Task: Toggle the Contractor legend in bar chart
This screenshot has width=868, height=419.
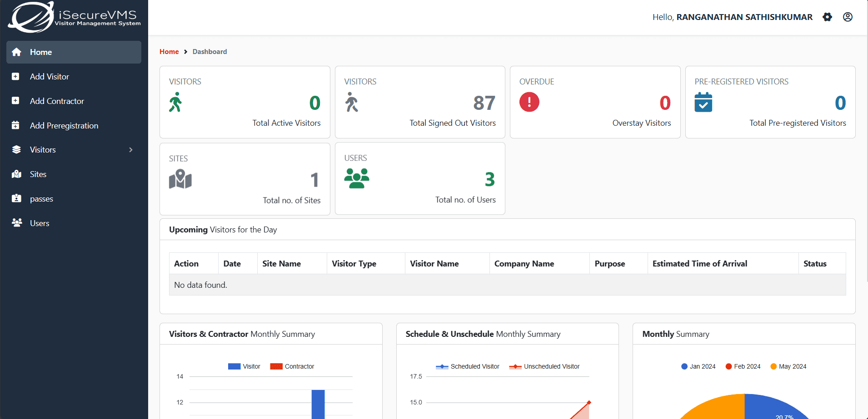Action: click(299, 366)
